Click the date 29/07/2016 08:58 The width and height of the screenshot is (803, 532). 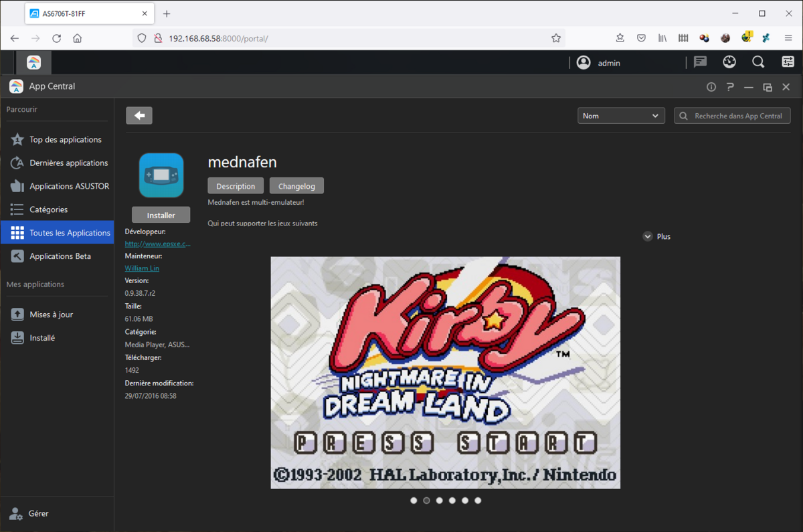(x=151, y=396)
